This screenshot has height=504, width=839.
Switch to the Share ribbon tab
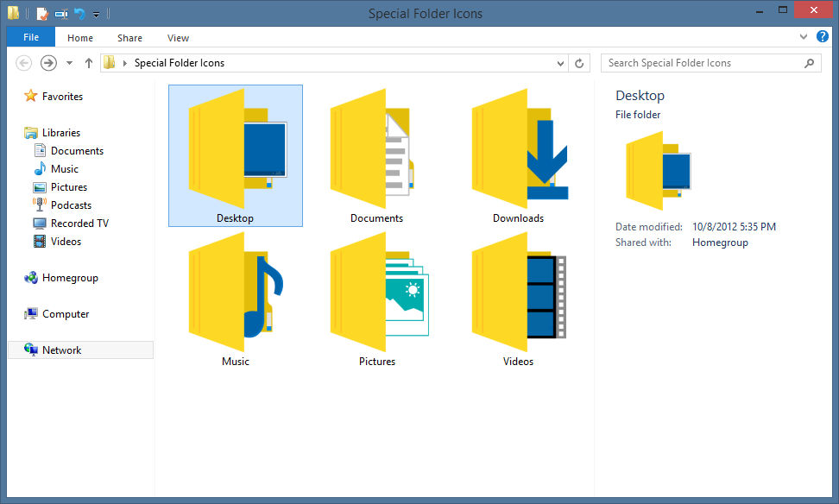(129, 37)
